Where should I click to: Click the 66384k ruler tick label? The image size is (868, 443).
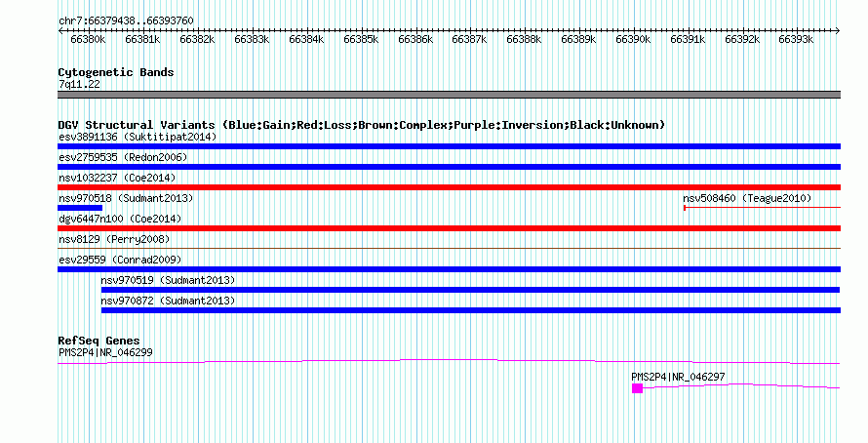pos(306,39)
